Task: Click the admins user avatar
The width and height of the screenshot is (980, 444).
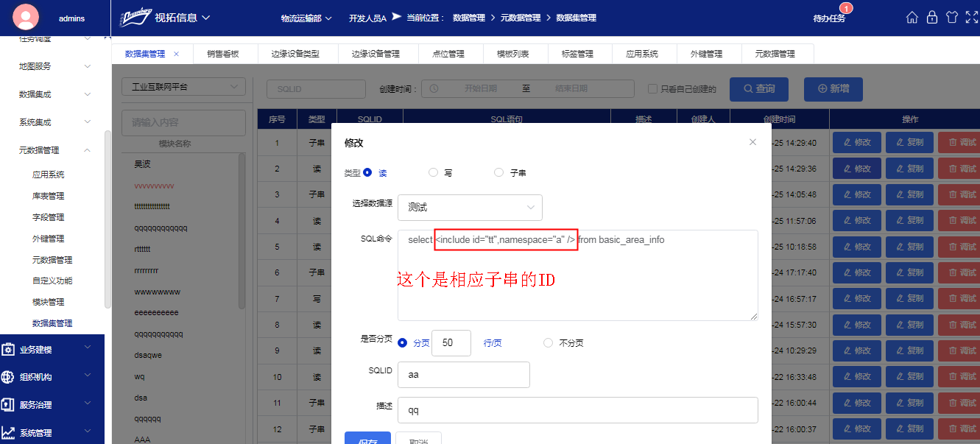Action: [x=26, y=18]
